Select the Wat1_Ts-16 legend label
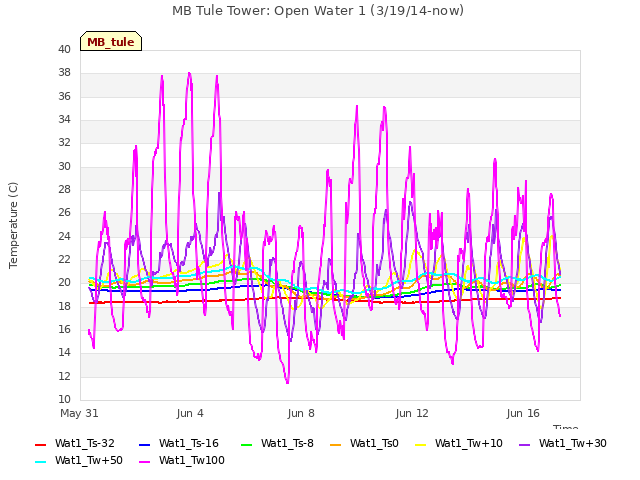The width and height of the screenshot is (640, 480). 189,444
